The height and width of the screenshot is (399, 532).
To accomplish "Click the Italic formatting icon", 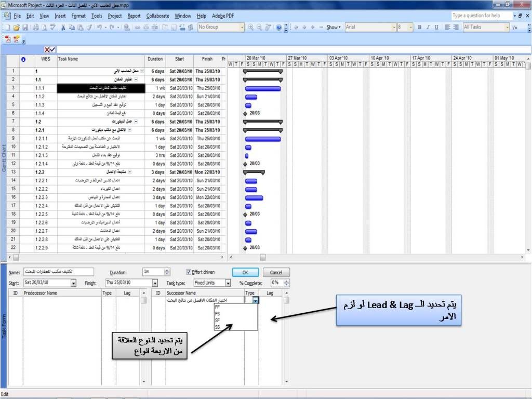I will pos(428,28).
